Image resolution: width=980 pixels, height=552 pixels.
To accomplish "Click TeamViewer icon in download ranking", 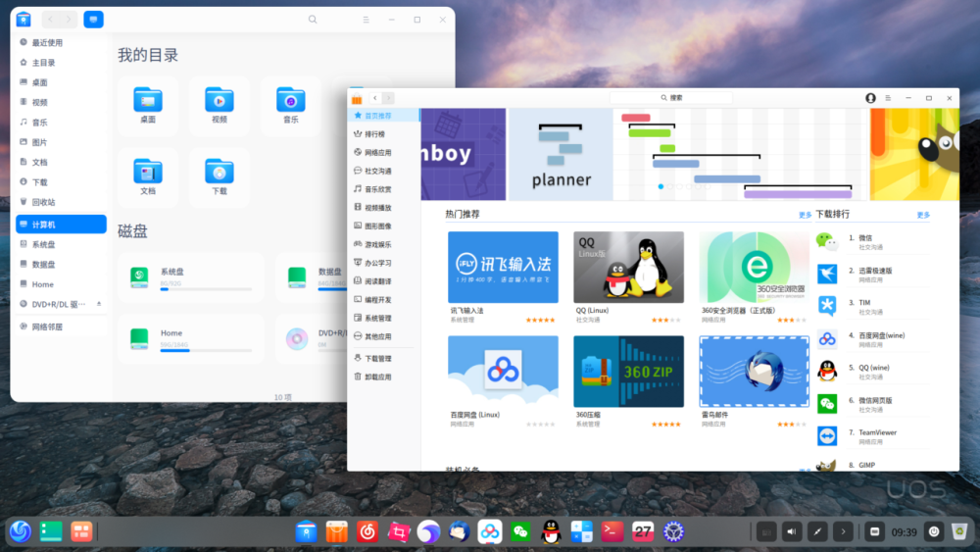I will click(827, 435).
